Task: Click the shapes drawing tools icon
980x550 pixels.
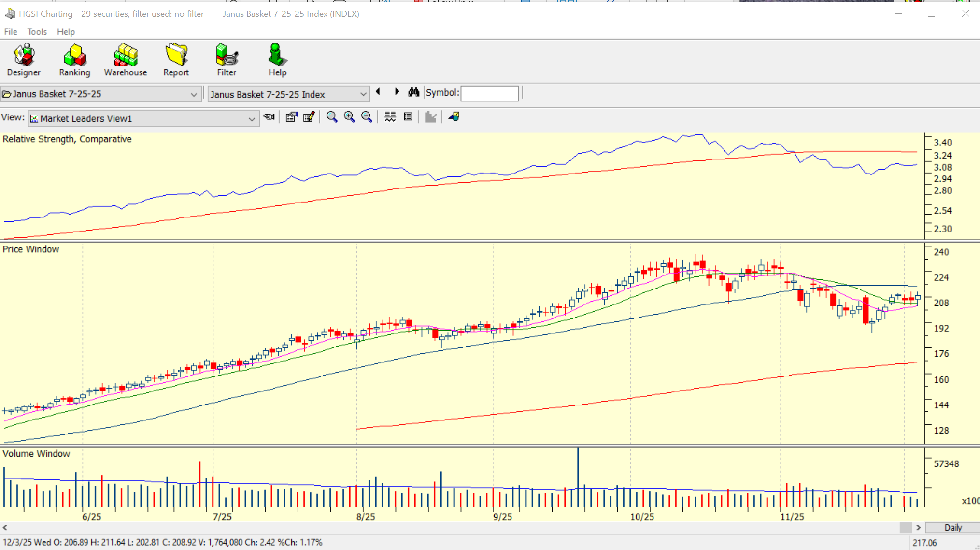Action: 454,117
